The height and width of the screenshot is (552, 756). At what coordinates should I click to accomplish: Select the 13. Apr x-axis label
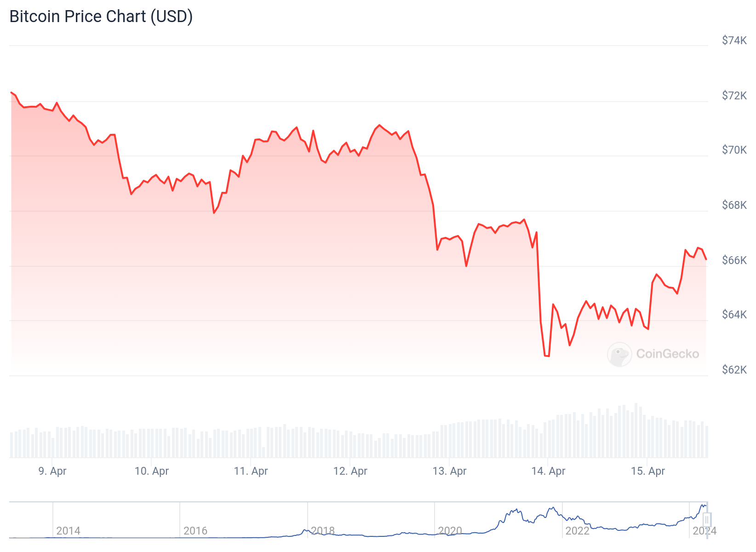coord(450,471)
